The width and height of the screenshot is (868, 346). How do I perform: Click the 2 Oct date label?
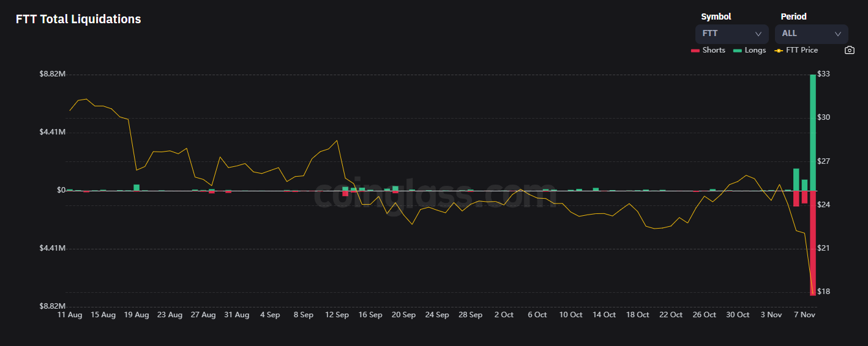pyautogui.click(x=504, y=315)
